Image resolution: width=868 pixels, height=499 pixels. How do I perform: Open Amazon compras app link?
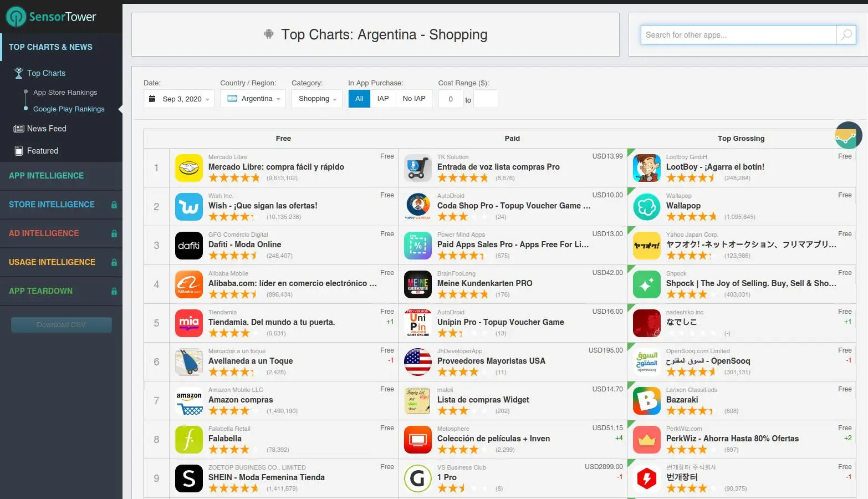241,400
